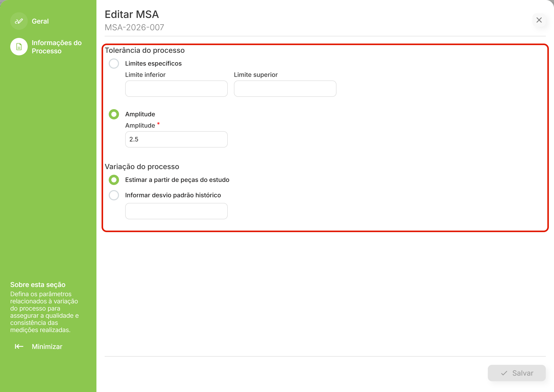
Task: Click the Informações do Processo document icon
Action: (x=19, y=47)
